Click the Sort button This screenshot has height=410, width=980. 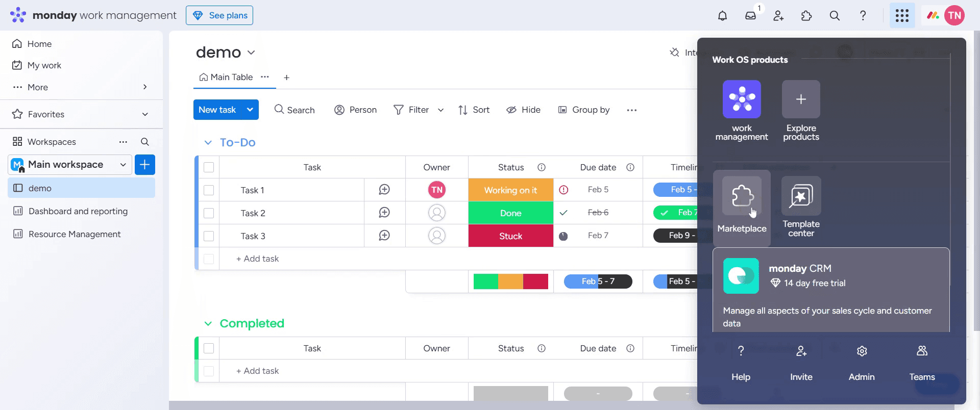pyautogui.click(x=474, y=110)
